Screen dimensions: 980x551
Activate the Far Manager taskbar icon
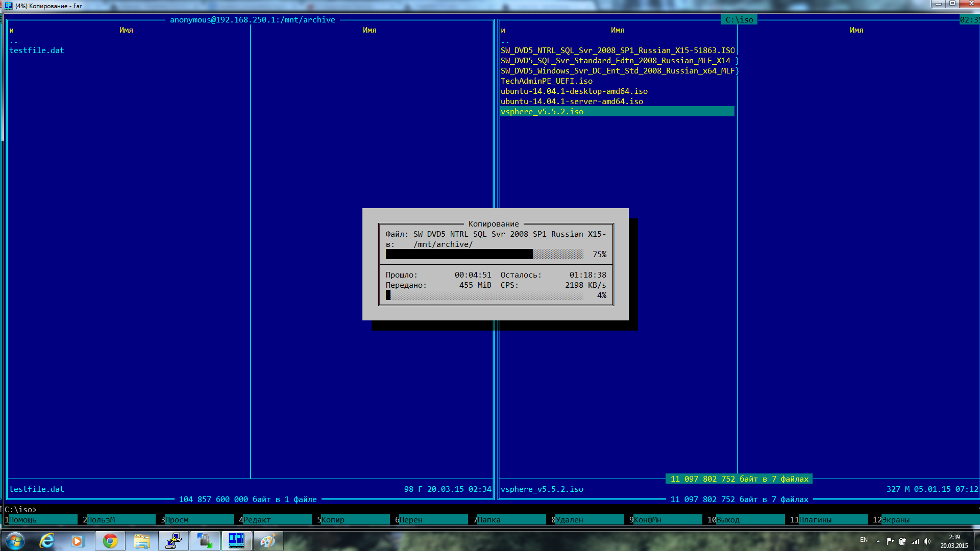pos(236,541)
